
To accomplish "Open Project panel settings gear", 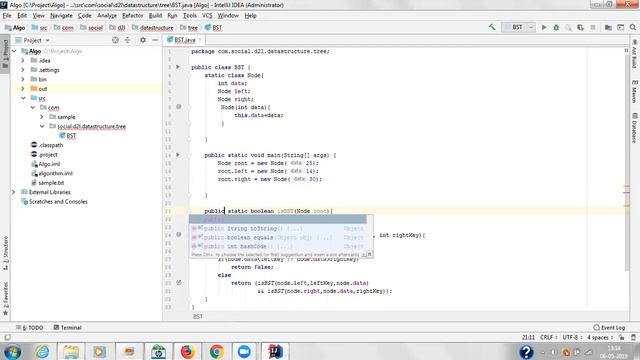I will pyautogui.click(x=143, y=40).
